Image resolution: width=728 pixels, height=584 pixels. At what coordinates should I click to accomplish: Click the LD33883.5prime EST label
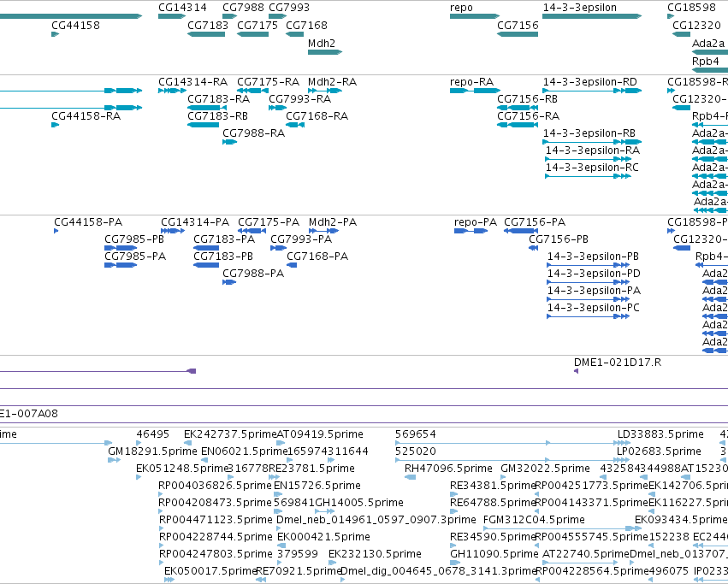click(x=660, y=434)
